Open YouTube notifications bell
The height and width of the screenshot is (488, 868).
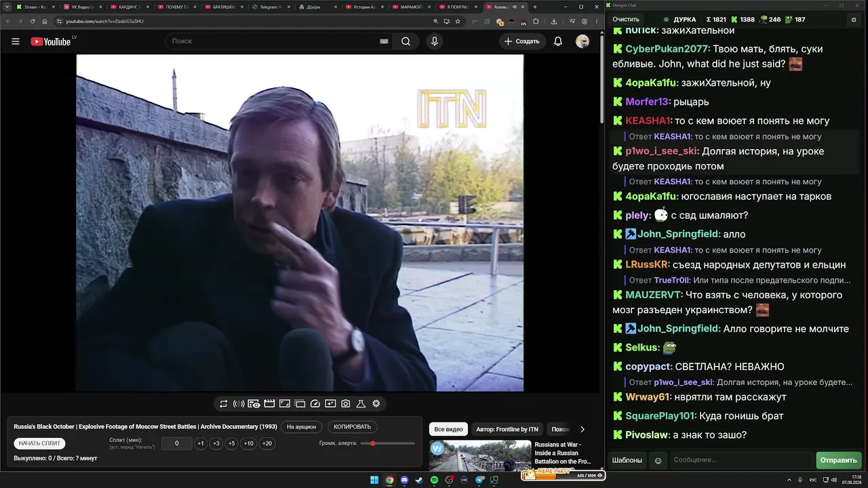(x=558, y=41)
